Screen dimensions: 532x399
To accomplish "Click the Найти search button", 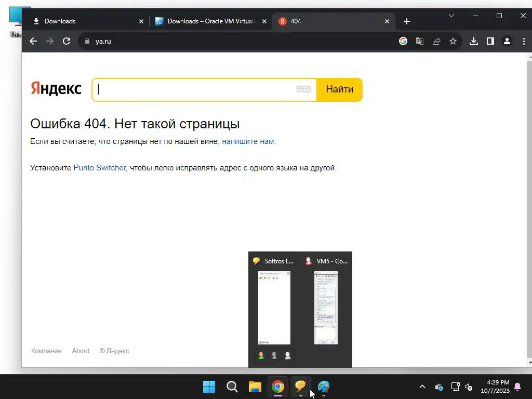I will point(339,89).
